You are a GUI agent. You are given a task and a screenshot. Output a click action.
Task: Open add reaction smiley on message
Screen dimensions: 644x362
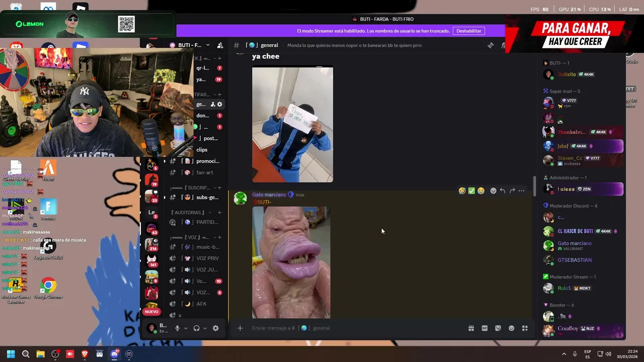pos(493,191)
